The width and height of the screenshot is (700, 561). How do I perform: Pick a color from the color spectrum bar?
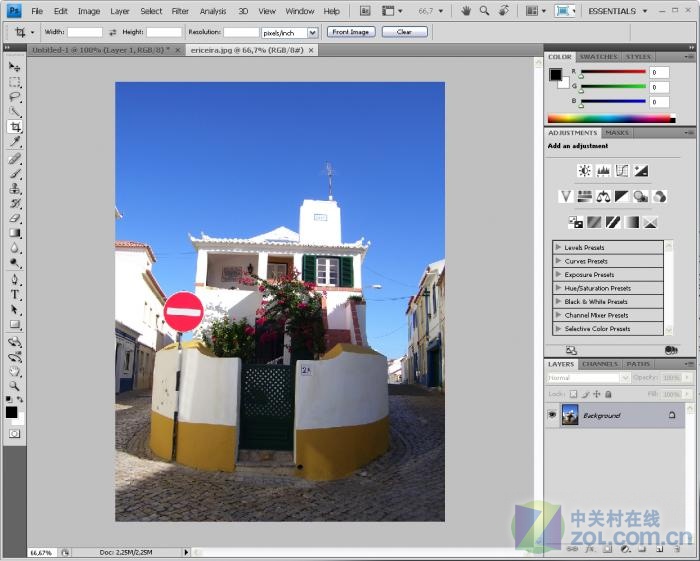[608, 119]
